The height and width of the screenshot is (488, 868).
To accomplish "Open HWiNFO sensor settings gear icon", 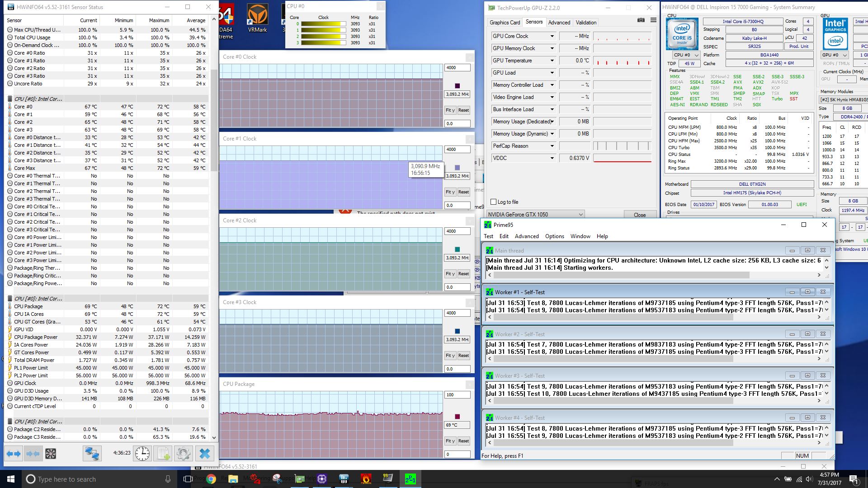I will 184,454.
